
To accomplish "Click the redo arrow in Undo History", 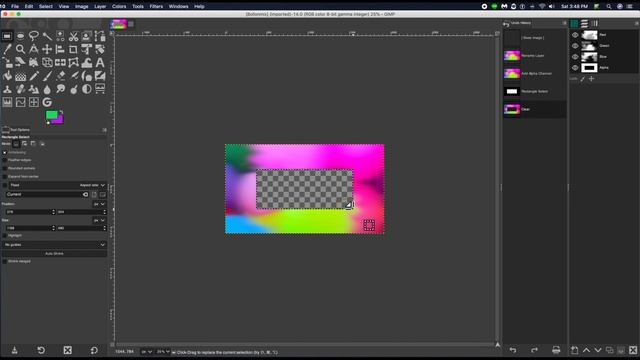I will point(534,350).
